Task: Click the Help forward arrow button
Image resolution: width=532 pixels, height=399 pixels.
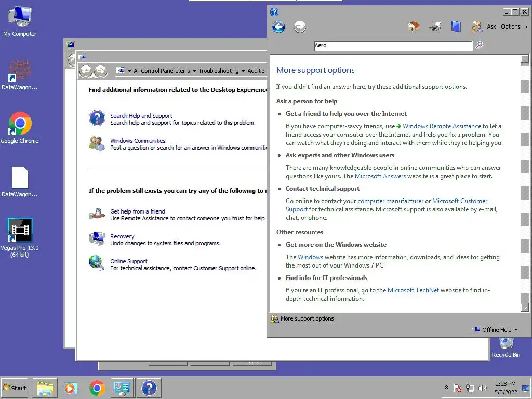Action: (300, 27)
